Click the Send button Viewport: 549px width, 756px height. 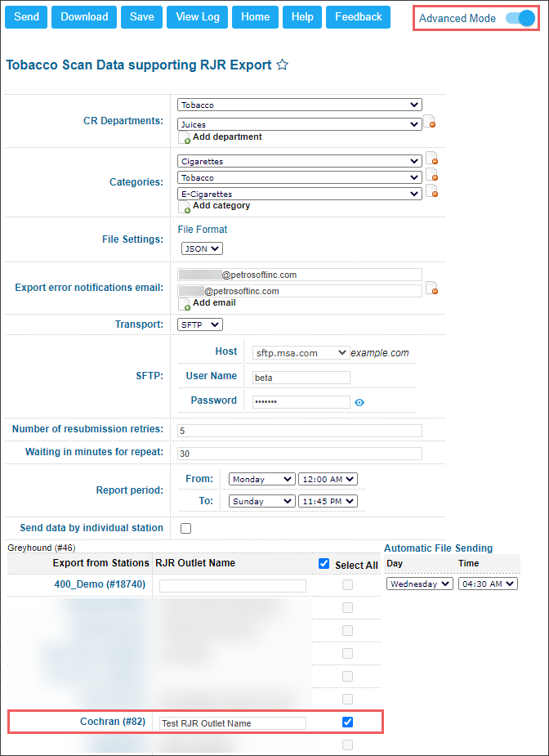pyautogui.click(x=26, y=17)
